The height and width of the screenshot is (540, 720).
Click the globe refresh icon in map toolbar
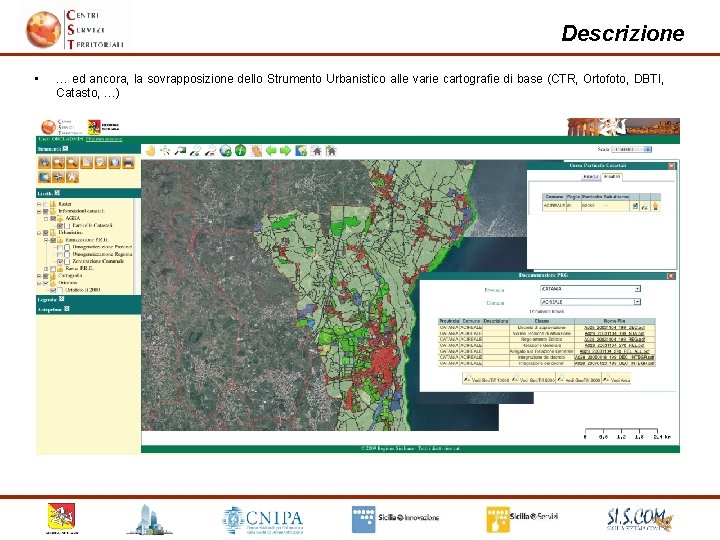pyautogui.click(x=225, y=151)
